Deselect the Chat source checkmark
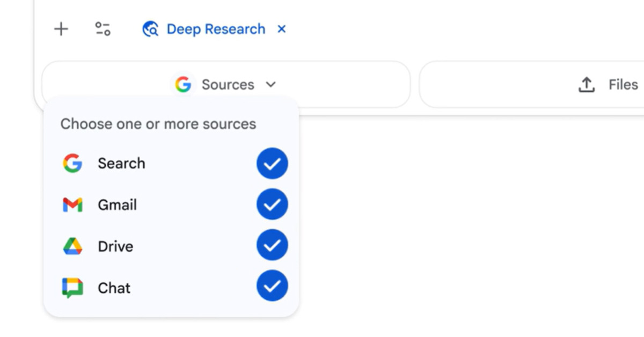This screenshot has width=644, height=337. pyautogui.click(x=272, y=286)
